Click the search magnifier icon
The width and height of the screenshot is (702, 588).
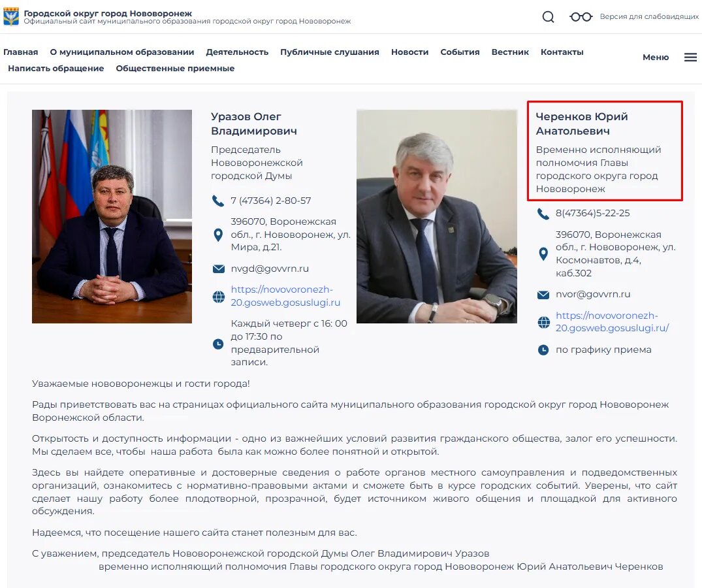[548, 17]
